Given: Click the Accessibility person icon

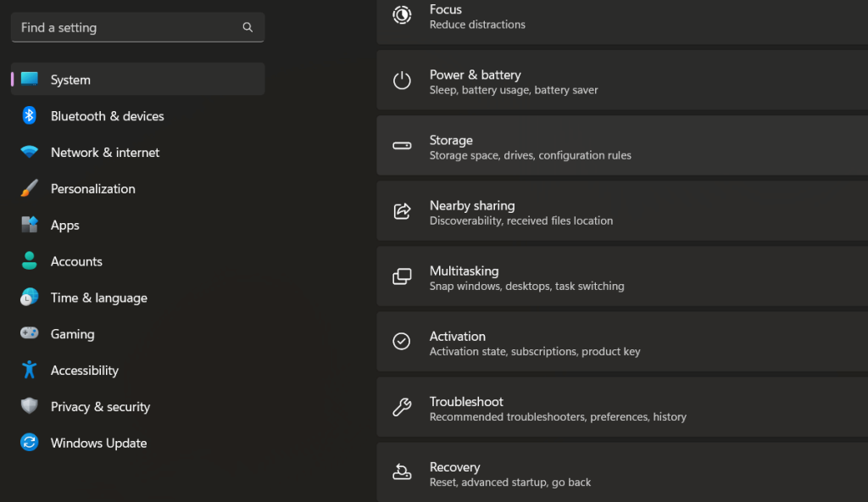Looking at the screenshot, I should (30, 371).
